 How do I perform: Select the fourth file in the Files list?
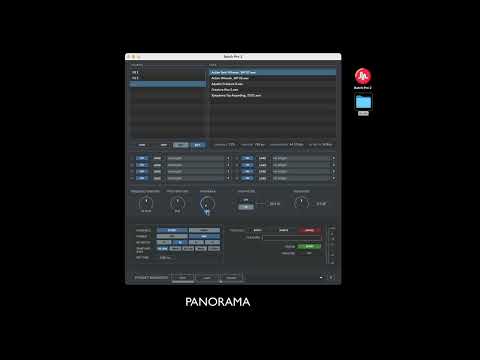pos(272,89)
